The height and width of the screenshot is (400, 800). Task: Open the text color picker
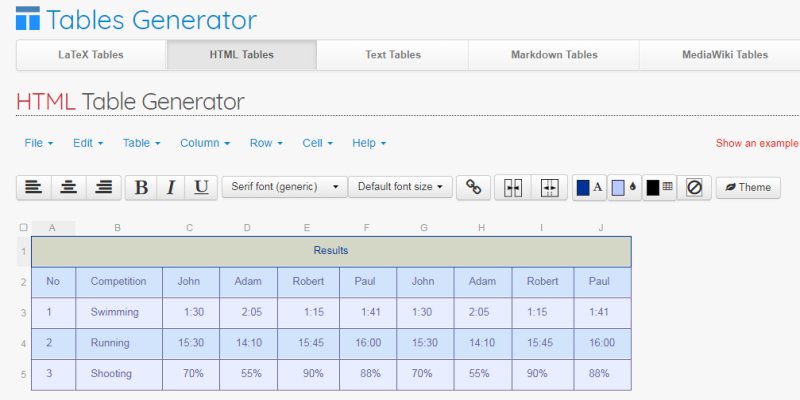[x=589, y=187]
